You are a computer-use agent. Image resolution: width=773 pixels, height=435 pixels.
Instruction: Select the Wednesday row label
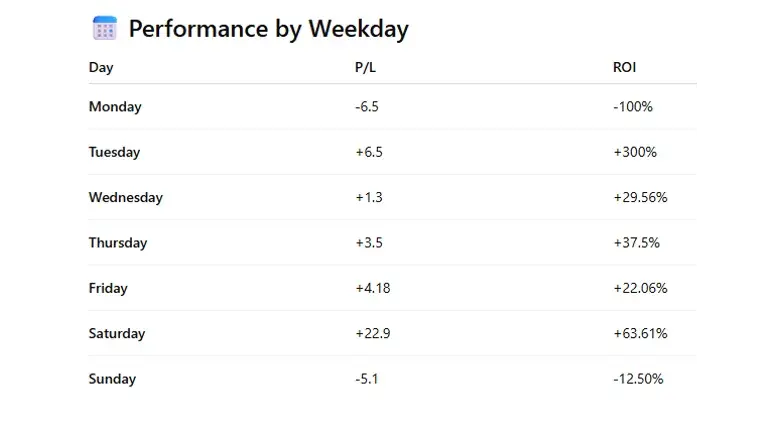[125, 198]
